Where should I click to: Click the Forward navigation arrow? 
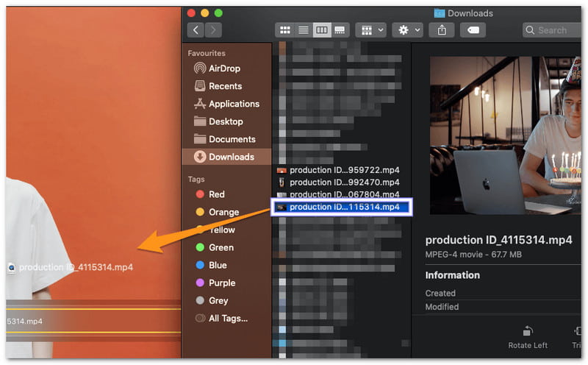pyautogui.click(x=213, y=30)
